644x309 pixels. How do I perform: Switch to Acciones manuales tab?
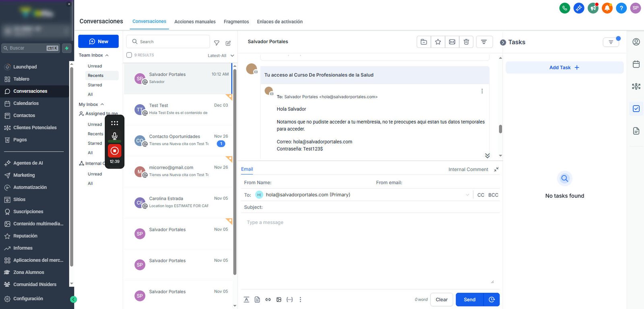coord(195,22)
